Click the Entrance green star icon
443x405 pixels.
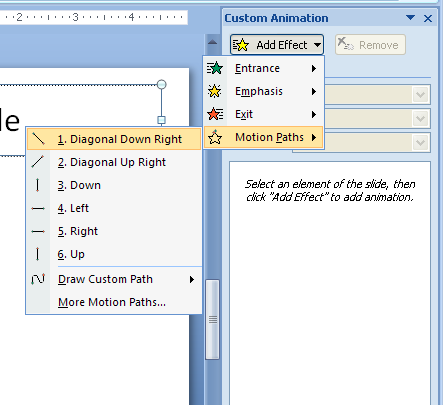[x=215, y=68]
